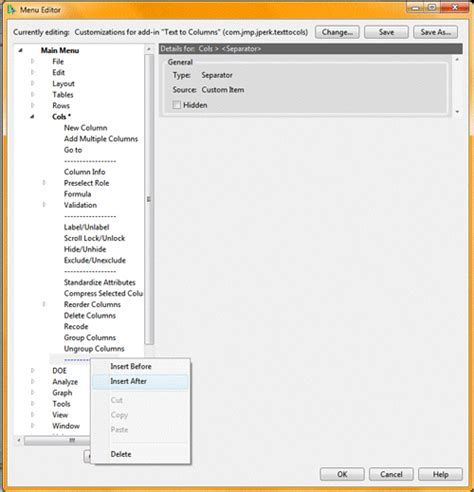The height and width of the screenshot is (492, 474).
Task: Select Recode tree item
Action: 76,326
